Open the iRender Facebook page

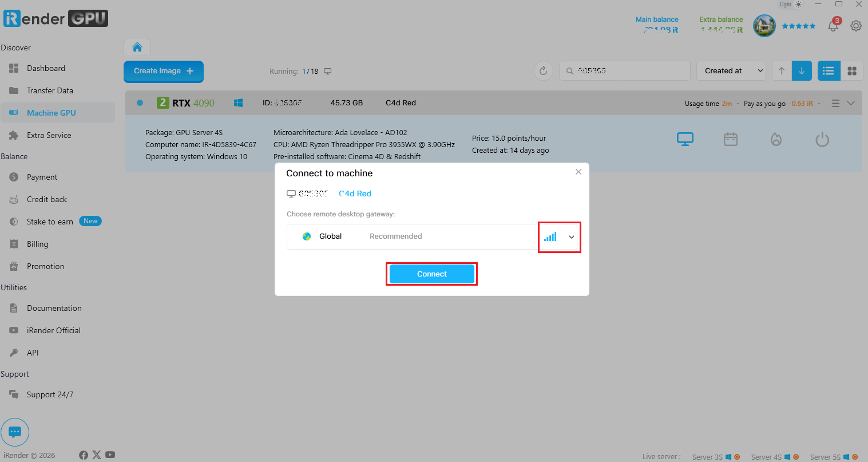84,455
